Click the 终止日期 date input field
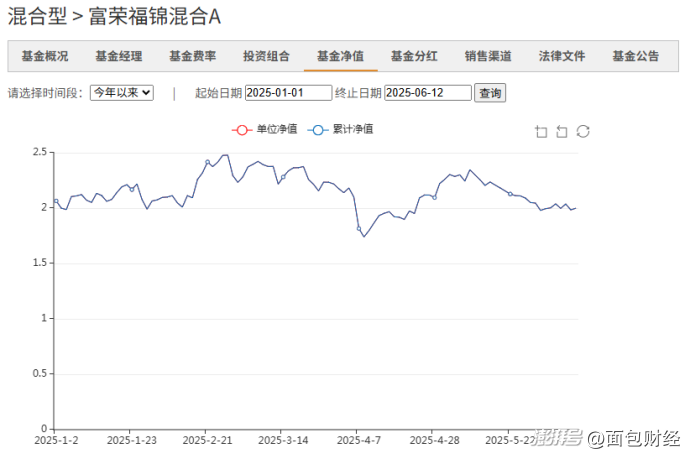Screen dimensions: 690x459 click(x=428, y=93)
